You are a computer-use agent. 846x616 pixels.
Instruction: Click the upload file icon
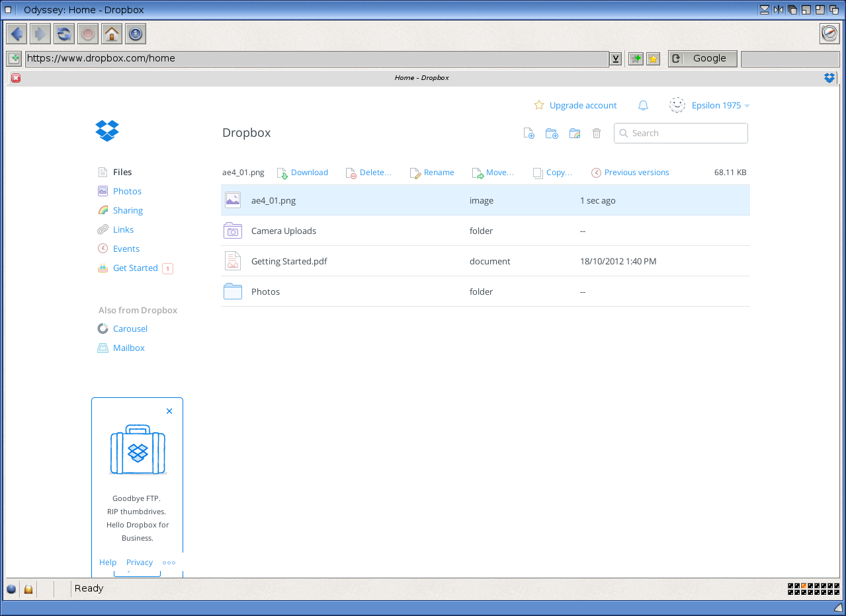[529, 133]
